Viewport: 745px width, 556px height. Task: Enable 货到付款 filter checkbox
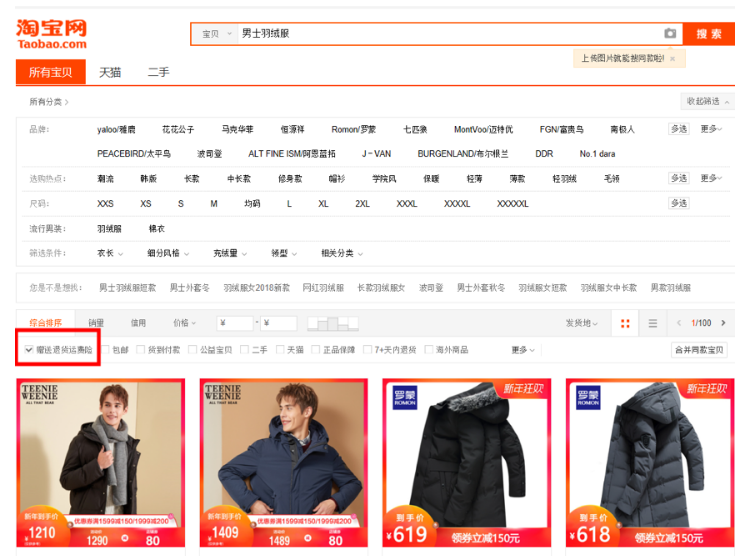pos(141,349)
